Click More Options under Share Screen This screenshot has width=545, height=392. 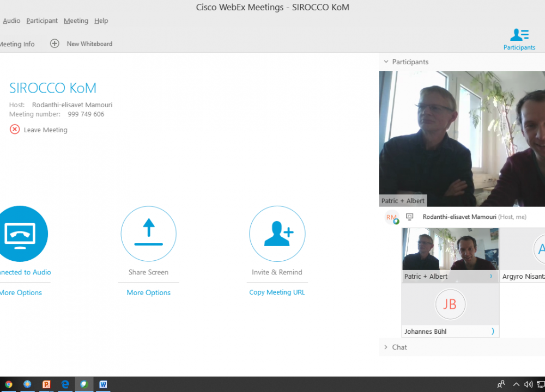pyautogui.click(x=148, y=292)
